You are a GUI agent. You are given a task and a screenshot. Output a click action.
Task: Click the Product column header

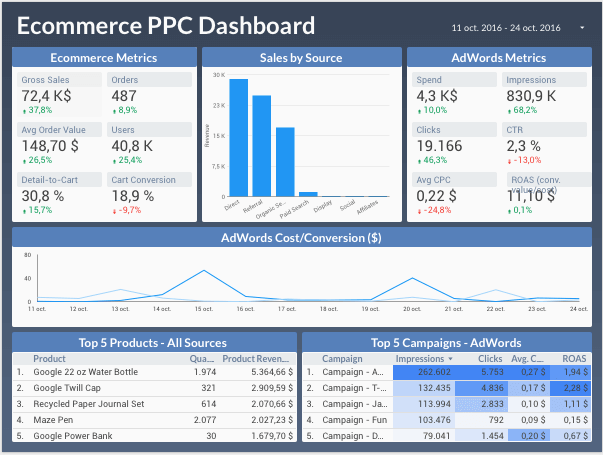(49, 358)
